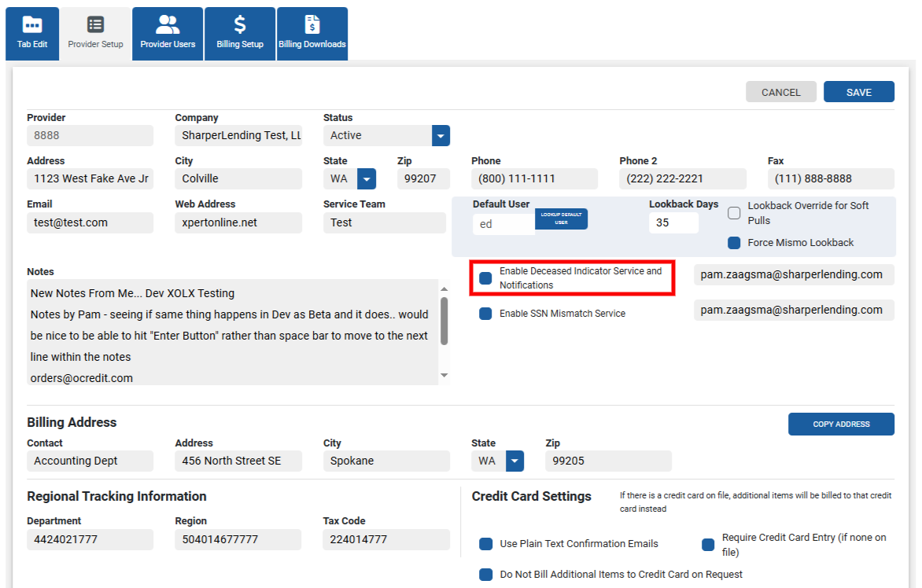This screenshot has width=922, height=588.
Task: Click the Web Address field xpertonline.net
Action: (238, 222)
